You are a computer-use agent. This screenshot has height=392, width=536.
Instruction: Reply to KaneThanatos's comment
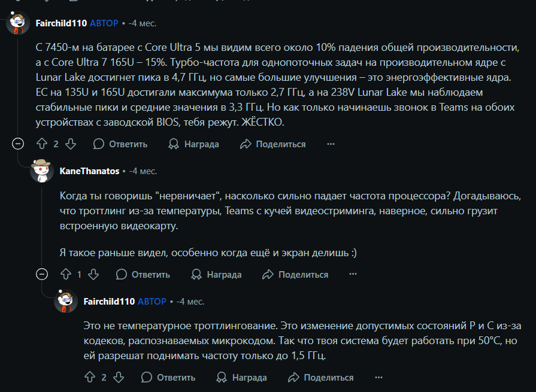point(143,275)
